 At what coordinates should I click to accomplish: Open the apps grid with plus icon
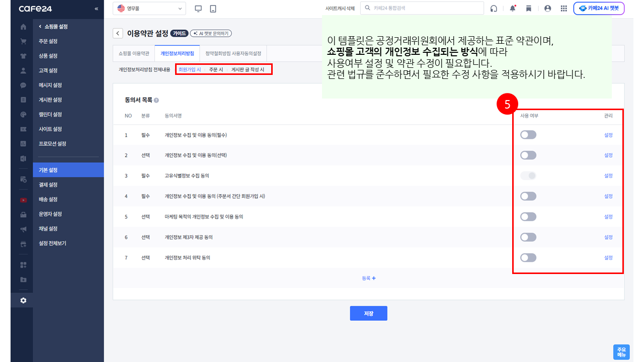coord(23,264)
